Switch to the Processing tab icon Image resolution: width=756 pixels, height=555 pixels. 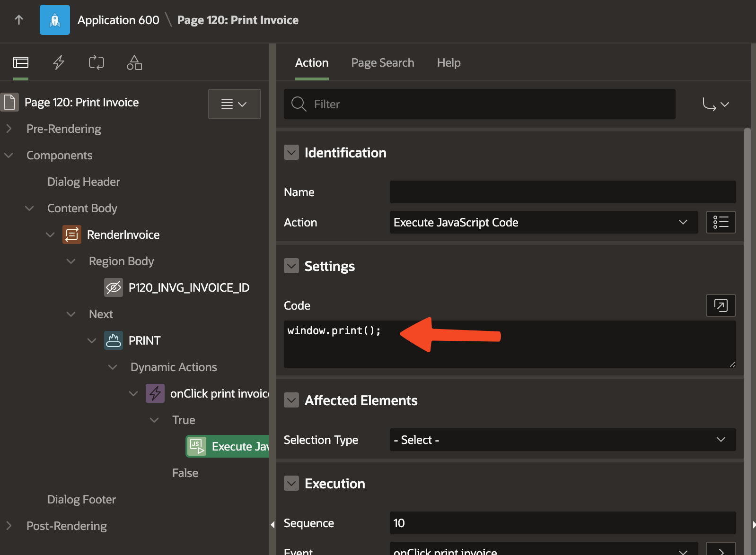(x=97, y=62)
